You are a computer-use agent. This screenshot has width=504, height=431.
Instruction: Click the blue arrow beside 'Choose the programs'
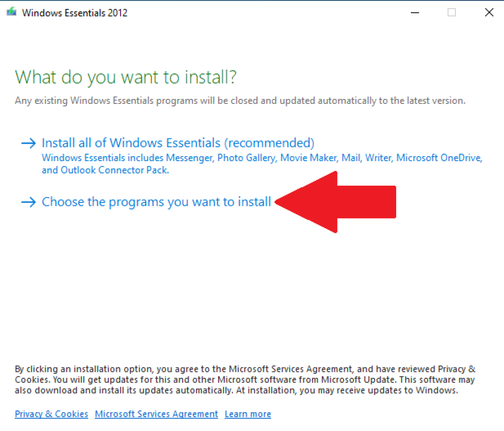pos(29,201)
